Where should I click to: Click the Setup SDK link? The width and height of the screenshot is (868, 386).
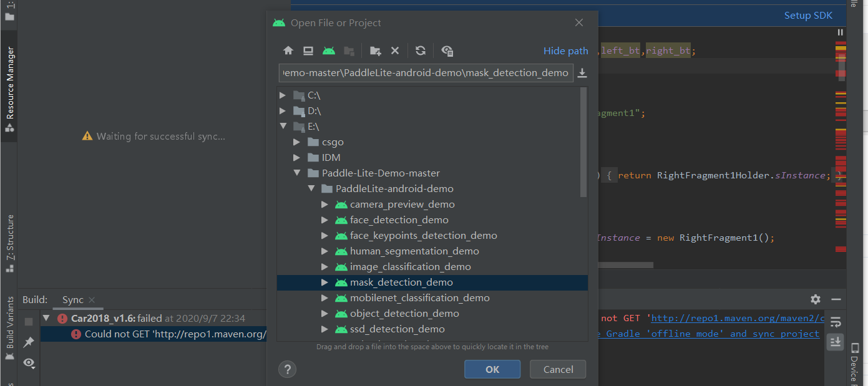coord(808,15)
